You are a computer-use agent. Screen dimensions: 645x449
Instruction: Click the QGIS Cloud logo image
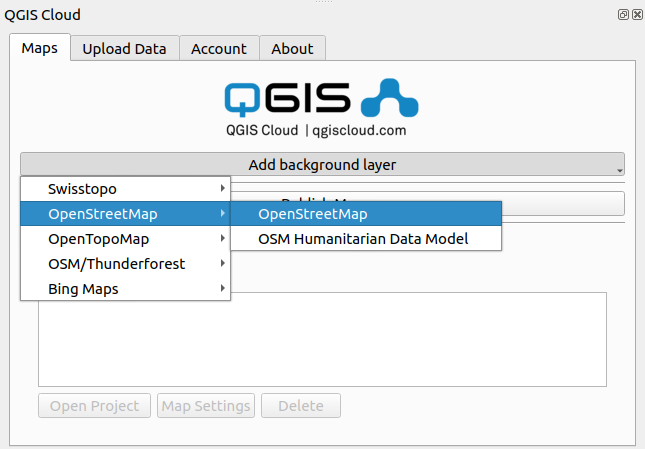pyautogui.click(x=321, y=108)
